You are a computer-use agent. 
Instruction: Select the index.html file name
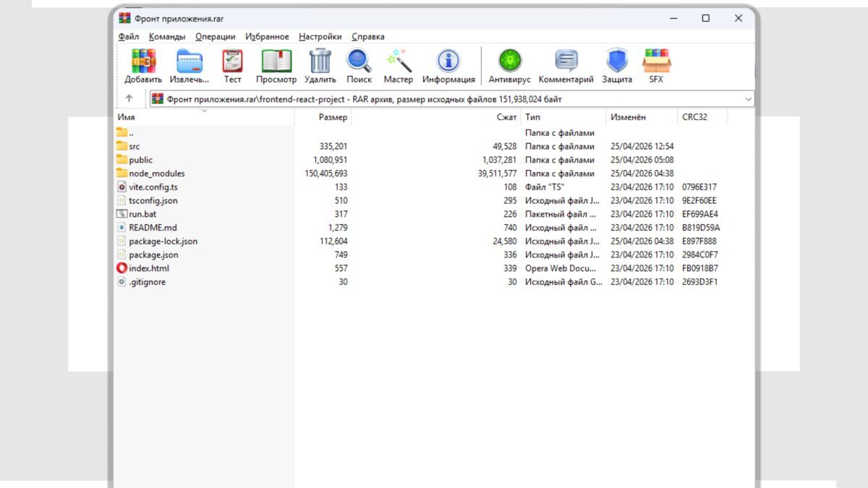(x=149, y=268)
